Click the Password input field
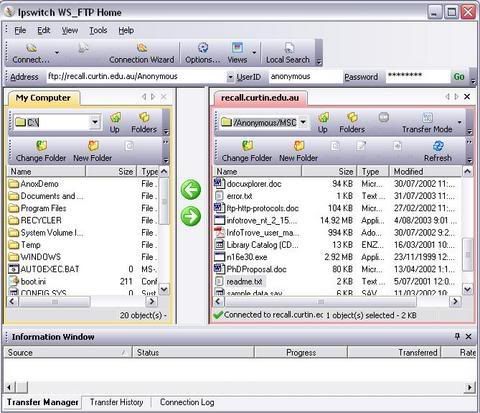 (418, 77)
